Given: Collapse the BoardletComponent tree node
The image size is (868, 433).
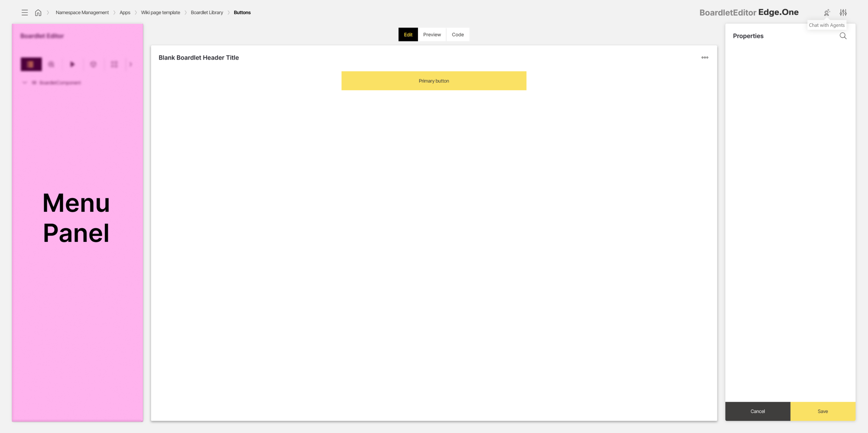Looking at the screenshot, I should point(25,83).
